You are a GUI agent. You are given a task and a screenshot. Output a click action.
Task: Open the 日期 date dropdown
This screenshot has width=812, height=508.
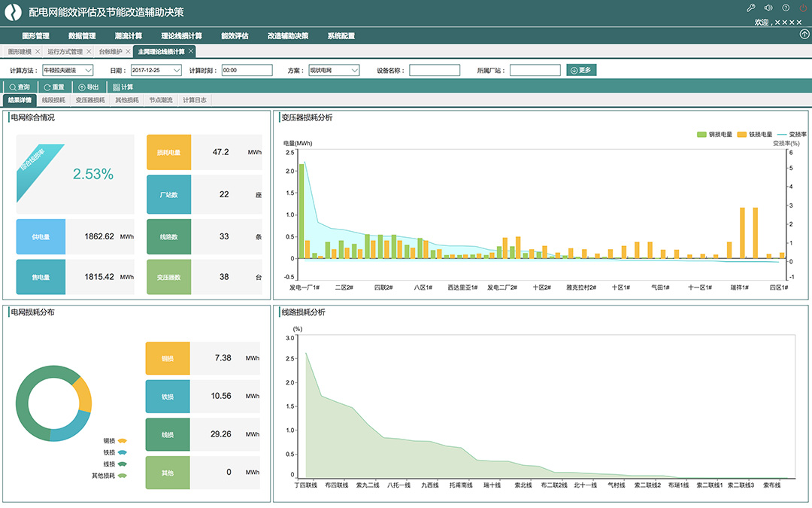156,70
